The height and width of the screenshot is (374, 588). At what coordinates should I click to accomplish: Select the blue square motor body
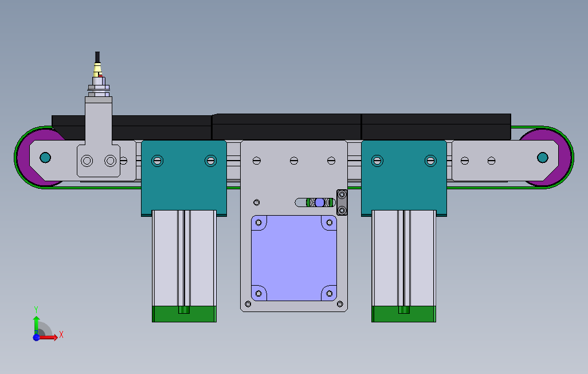coord(294,258)
